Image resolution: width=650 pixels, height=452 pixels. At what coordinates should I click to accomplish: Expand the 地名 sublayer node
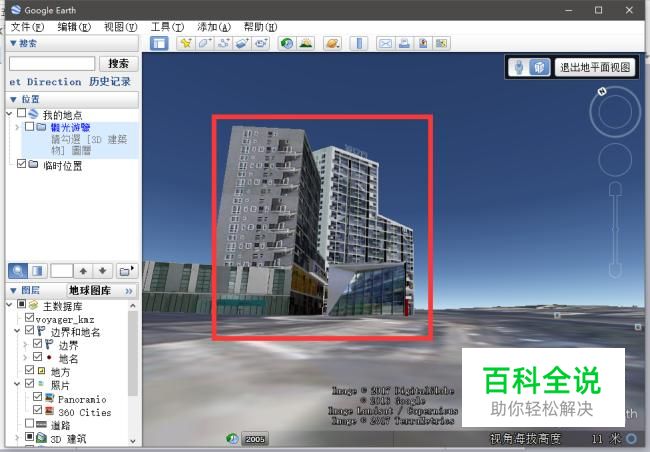click(x=25, y=357)
